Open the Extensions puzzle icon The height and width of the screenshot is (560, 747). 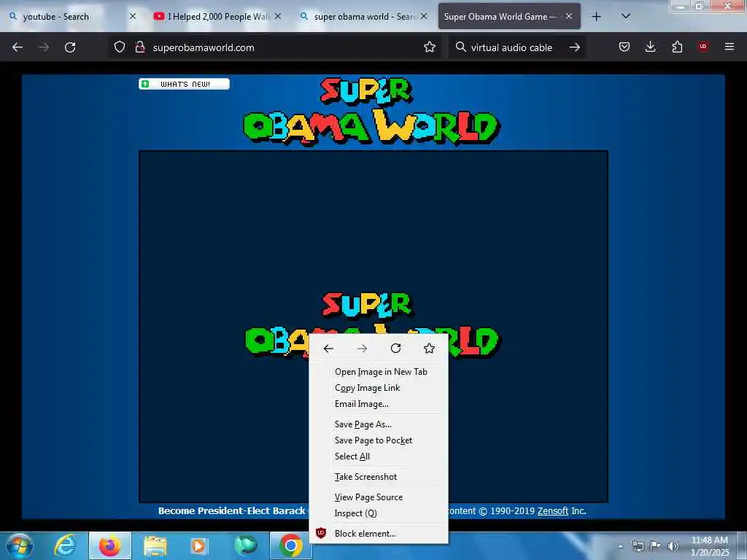click(x=677, y=47)
